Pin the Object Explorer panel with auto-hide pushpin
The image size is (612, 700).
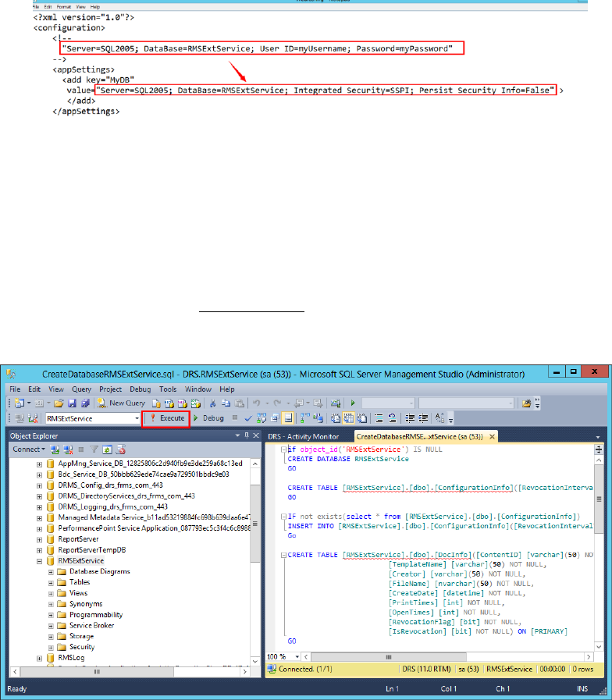pyautogui.click(x=247, y=435)
